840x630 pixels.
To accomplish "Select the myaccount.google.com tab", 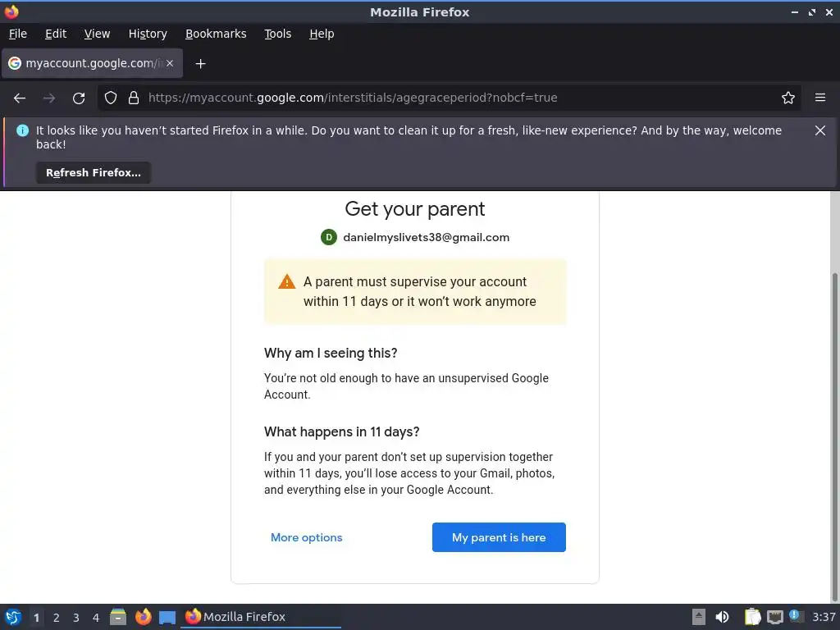I will (93, 63).
